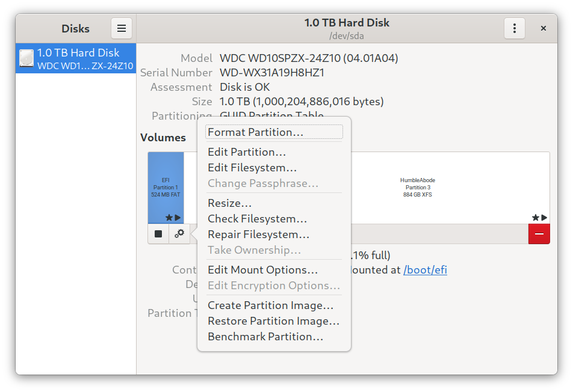This screenshot has height=392, width=573.
Task: Open the /boot/efi mount point link
Action: 425,270
